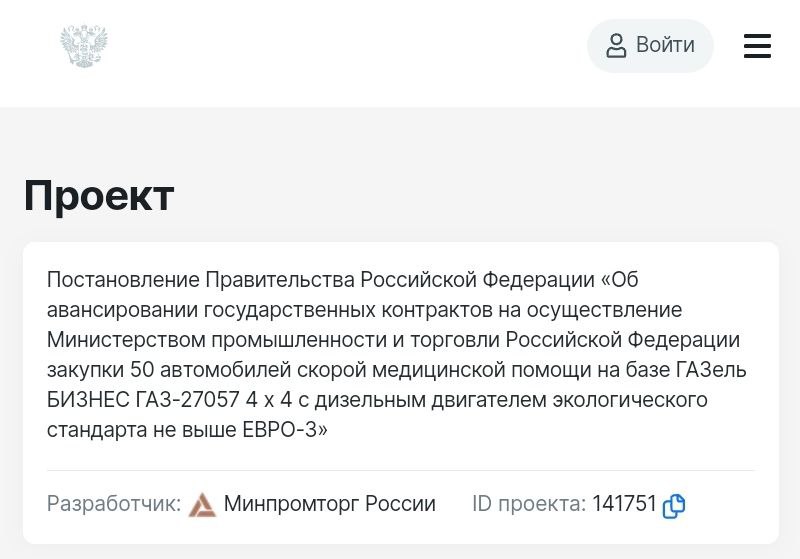Click the Минпромторг triangle logo icon
Screen dimensions: 800x559
[x=202, y=505]
